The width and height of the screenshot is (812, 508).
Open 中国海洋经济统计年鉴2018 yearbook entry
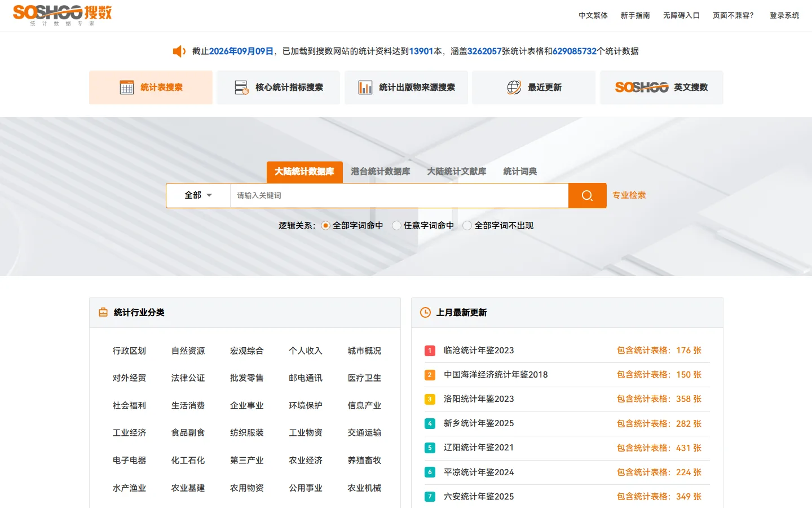tap(496, 375)
